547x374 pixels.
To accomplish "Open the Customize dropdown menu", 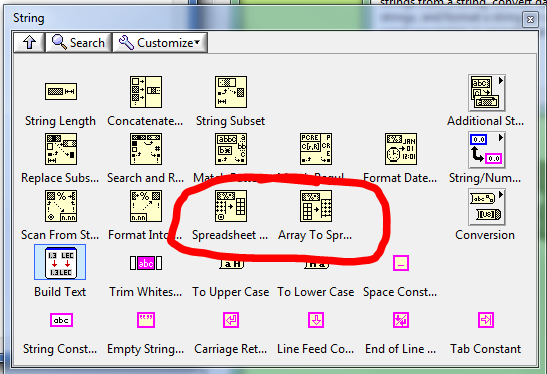I will pos(160,43).
